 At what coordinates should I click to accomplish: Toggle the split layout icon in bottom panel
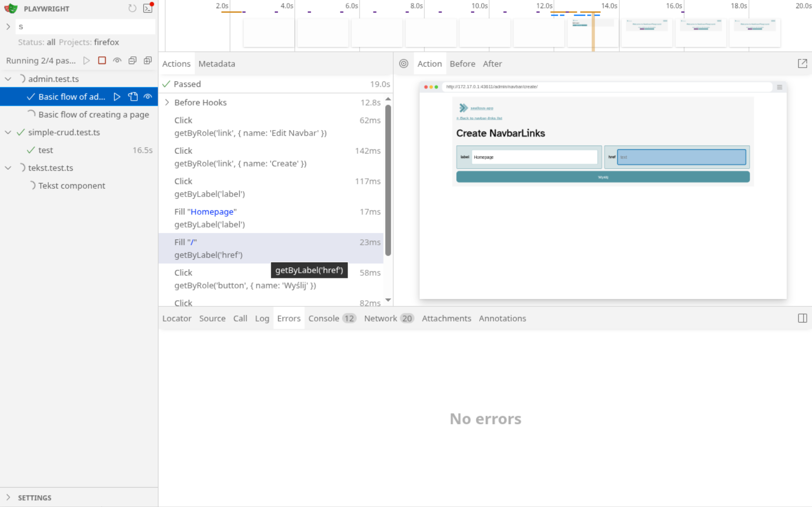(x=802, y=318)
